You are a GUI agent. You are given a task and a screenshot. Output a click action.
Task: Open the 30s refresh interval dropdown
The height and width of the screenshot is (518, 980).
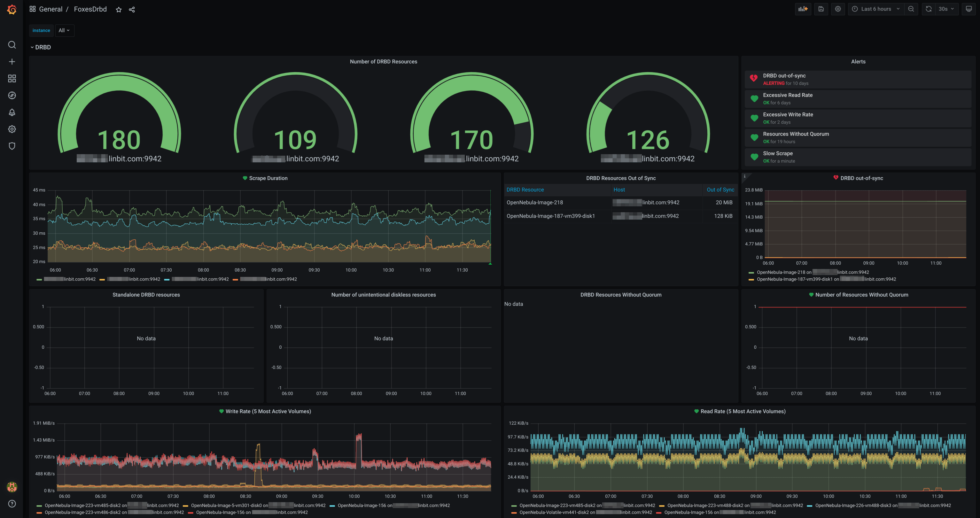(946, 9)
